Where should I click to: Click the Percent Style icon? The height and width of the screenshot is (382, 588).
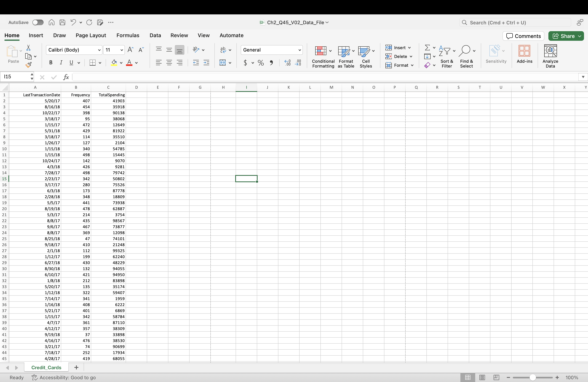point(261,63)
